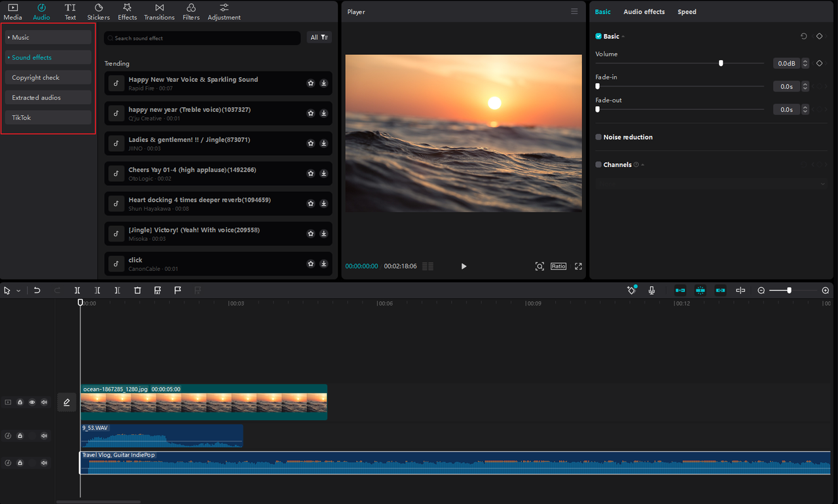Favorite Heart docking 4 times deeper reverb

pos(311,204)
